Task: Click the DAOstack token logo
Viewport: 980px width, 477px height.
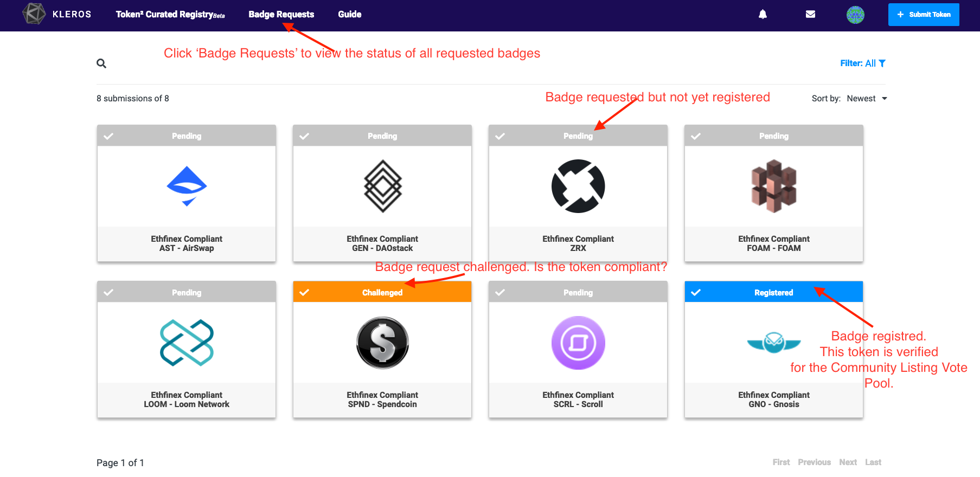Action: [382, 186]
